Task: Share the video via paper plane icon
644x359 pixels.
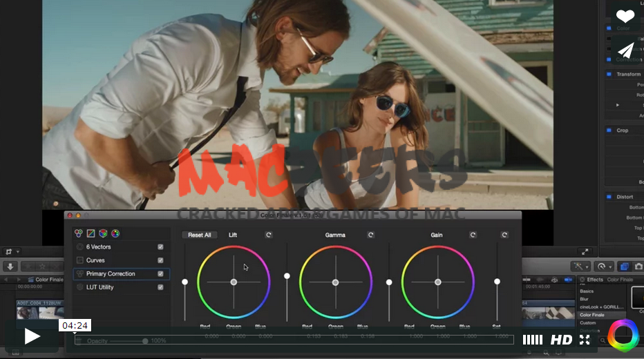Action: pyautogui.click(x=625, y=50)
